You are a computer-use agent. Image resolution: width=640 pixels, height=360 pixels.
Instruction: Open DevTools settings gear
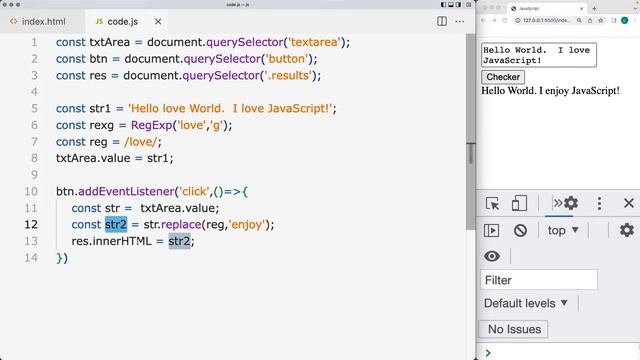(x=571, y=203)
